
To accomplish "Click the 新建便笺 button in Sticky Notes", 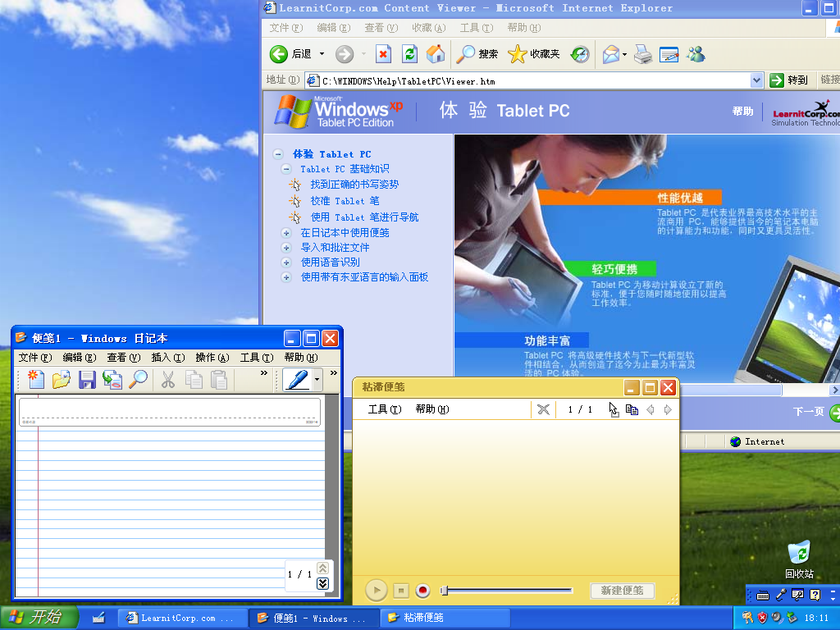I will click(x=622, y=591).
